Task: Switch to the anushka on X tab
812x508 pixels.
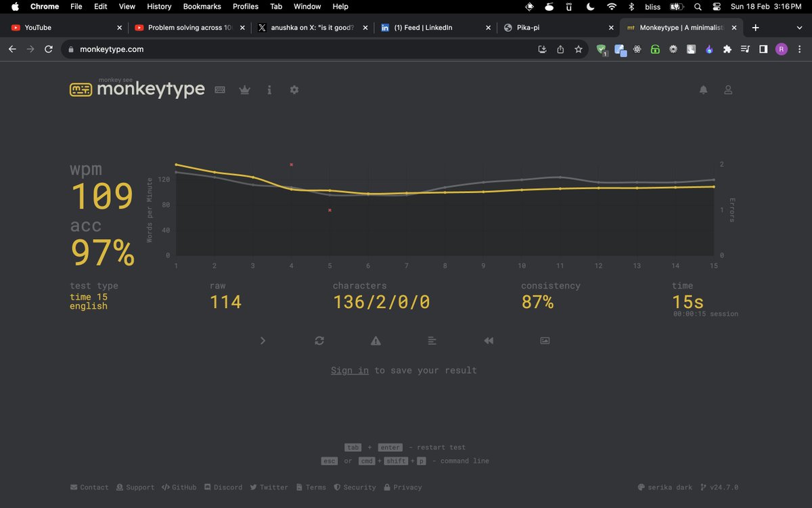Action: pos(312,28)
